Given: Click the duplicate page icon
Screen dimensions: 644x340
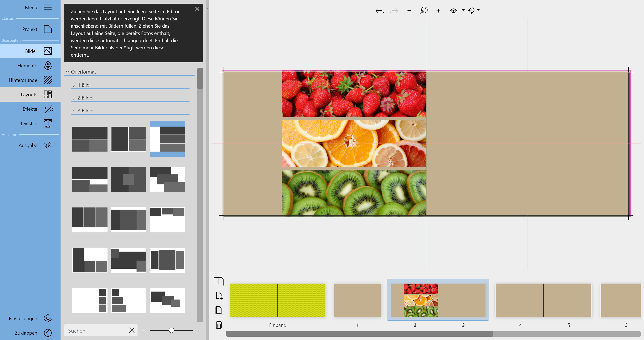Looking at the screenshot, I should [219, 310].
